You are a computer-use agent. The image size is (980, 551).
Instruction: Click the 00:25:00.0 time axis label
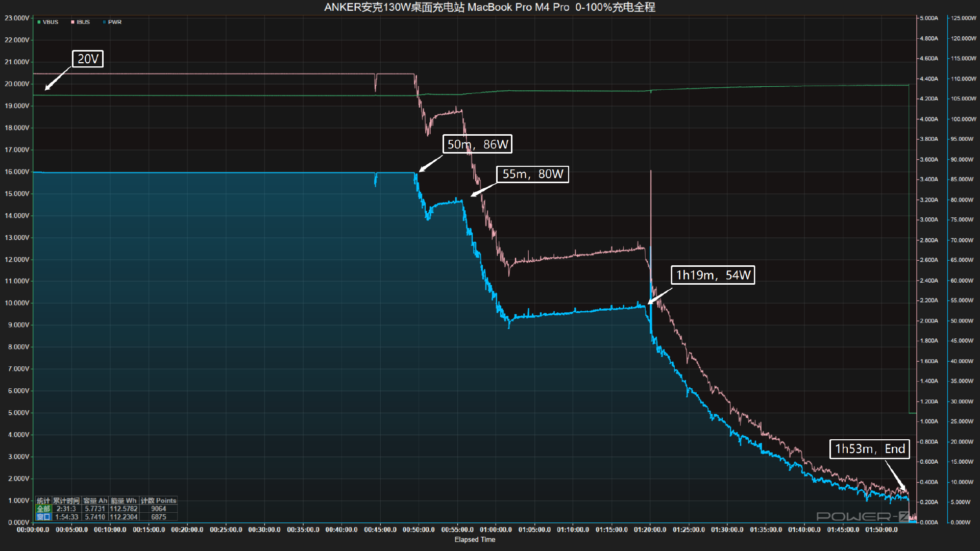(226, 530)
